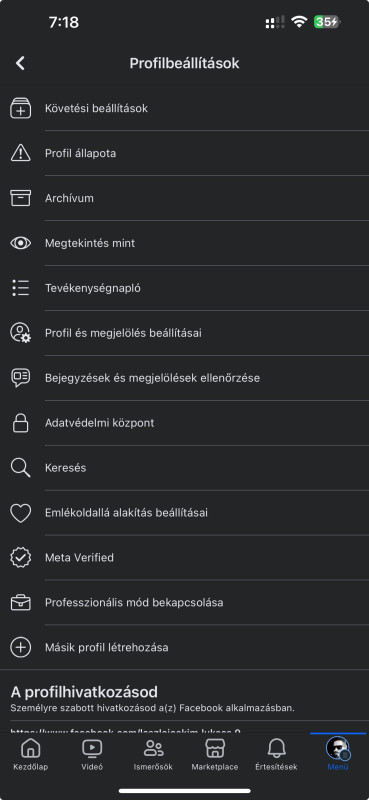The height and width of the screenshot is (800, 369).
Task: Open Bejegyzések és megjelölések ellenőrzése
Action: [x=184, y=378]
